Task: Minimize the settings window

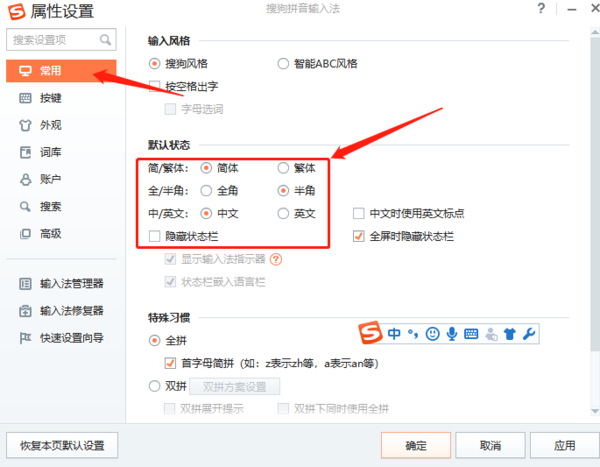Action: pyautogui.click(x=572, y=9)
